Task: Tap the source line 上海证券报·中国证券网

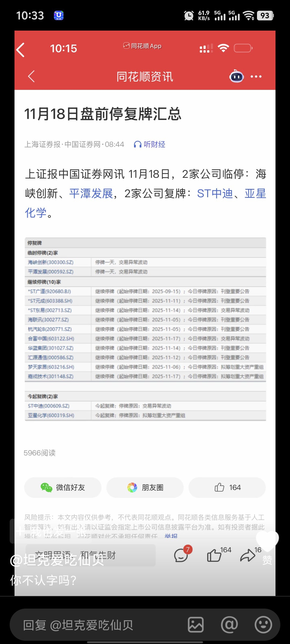Action: point(62,144)
